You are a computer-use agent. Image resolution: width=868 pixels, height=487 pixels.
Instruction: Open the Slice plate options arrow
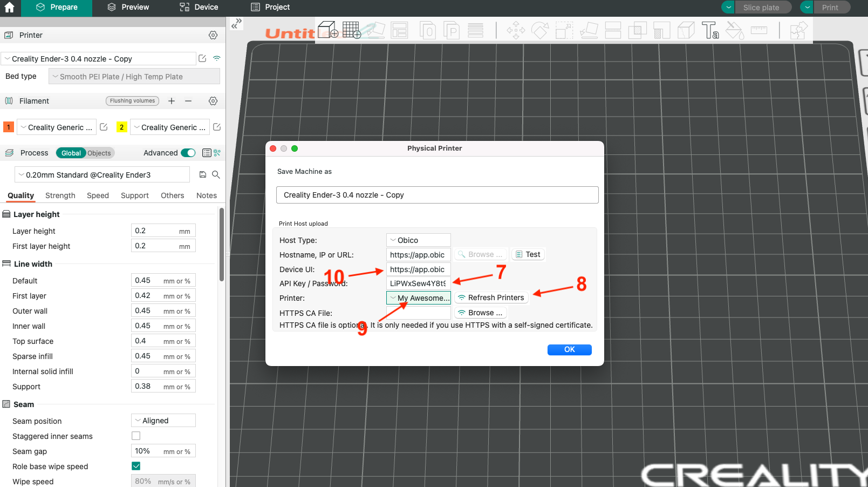[x=728, y=7]
